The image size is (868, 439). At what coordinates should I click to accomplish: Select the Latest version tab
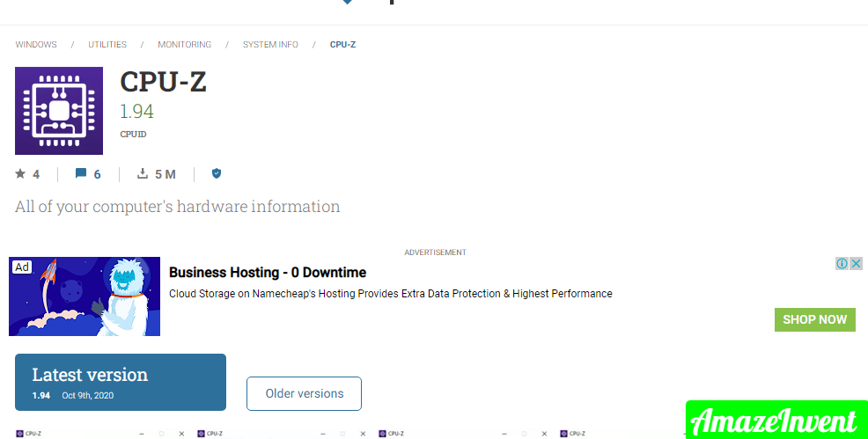coord(121,382)
